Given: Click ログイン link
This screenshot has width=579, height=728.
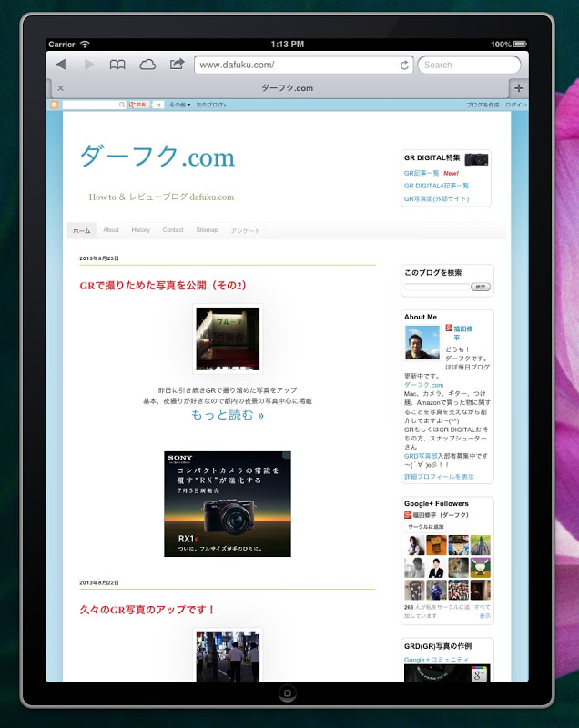Looking at the screenshot, I should click(515, 105).
